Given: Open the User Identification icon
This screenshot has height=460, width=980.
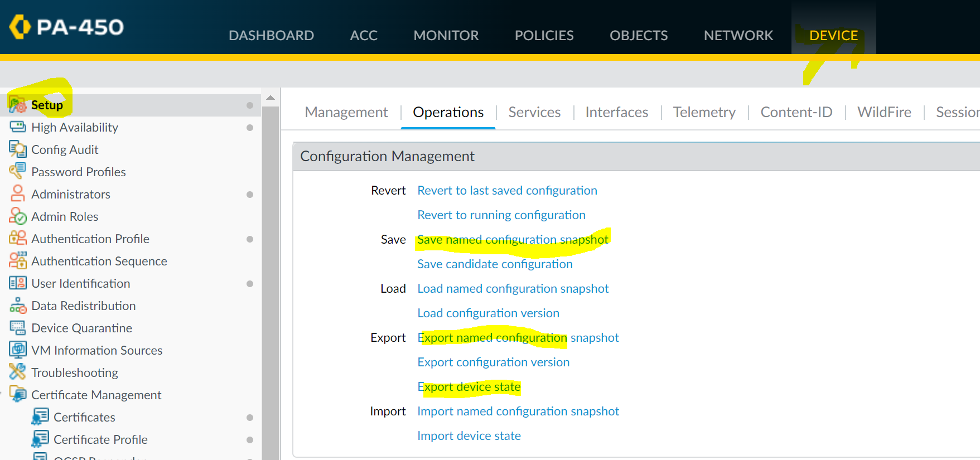Looking at the screenshot, I should tap(17, 283).
